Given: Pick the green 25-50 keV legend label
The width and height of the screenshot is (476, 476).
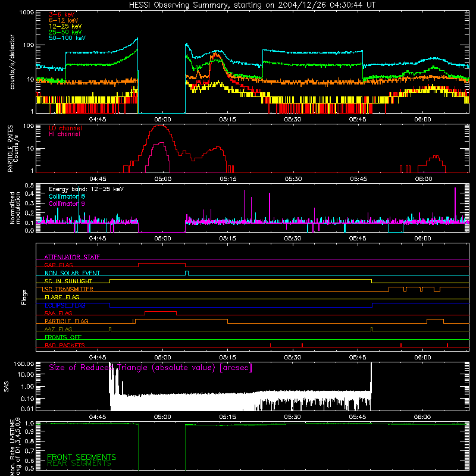Looking at the screenshot, I should point(65,32).
